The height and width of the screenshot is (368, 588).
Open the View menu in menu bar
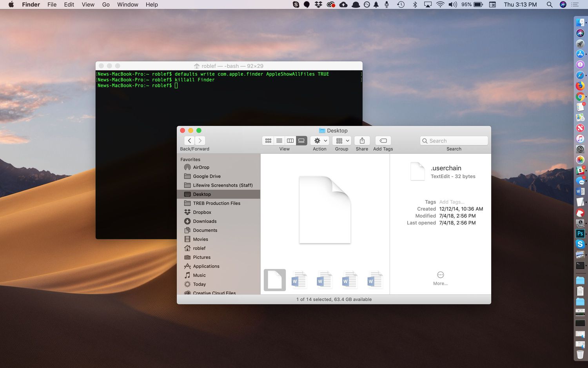(x=88, y=5)
